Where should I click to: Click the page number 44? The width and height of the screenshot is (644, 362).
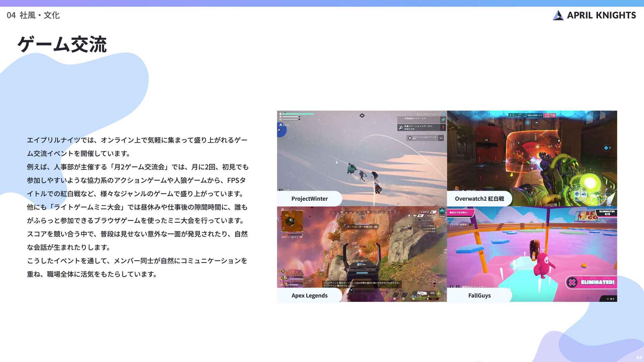pos(639,358)
